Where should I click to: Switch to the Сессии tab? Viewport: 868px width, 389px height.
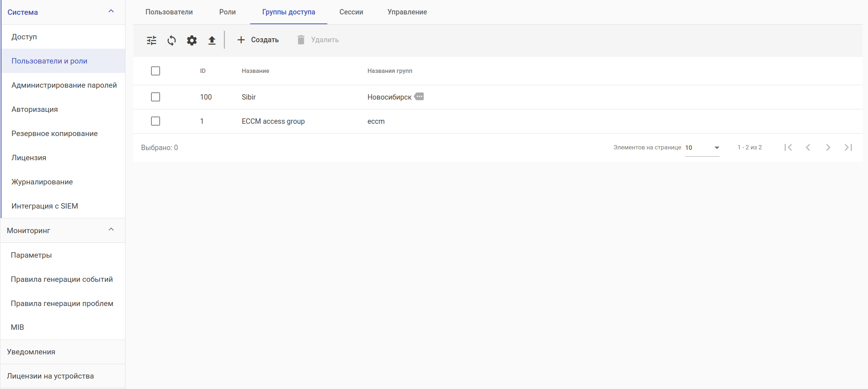coord(351,12)
